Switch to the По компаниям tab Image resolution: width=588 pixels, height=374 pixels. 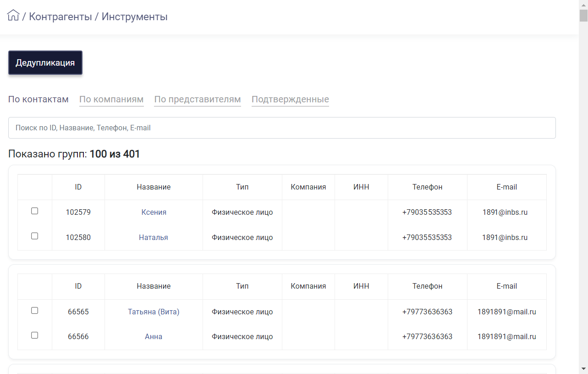pyautogui.click(x=111, y=100)
